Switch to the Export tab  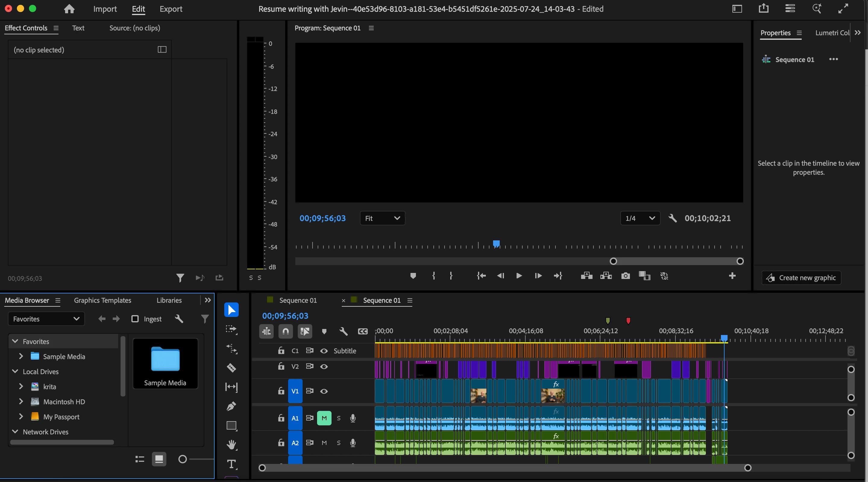point(171,9)
